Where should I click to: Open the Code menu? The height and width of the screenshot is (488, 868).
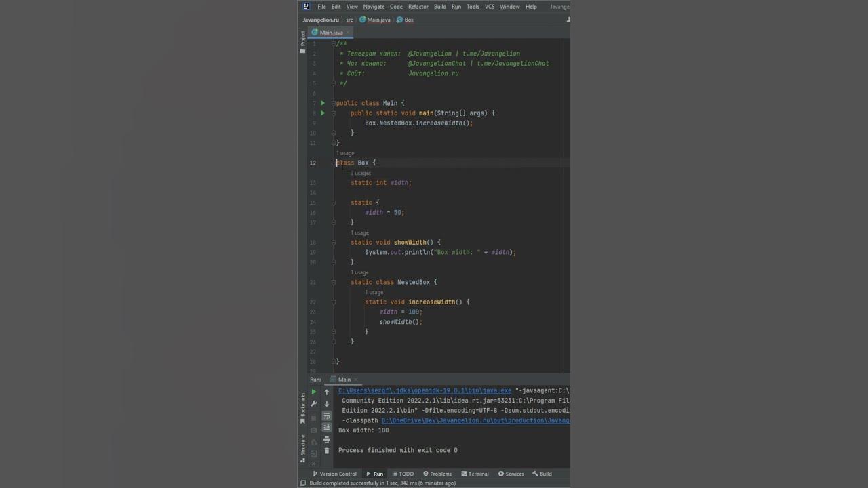[396, 7]
